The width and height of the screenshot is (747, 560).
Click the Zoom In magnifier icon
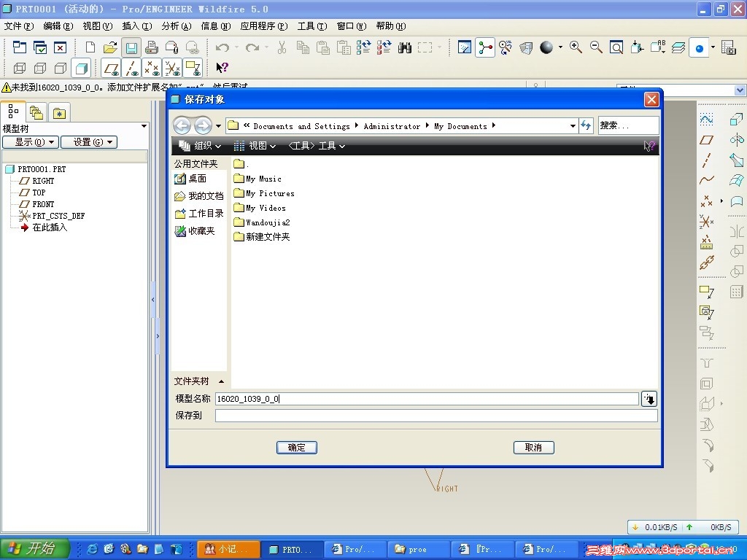tap(576, 47)
